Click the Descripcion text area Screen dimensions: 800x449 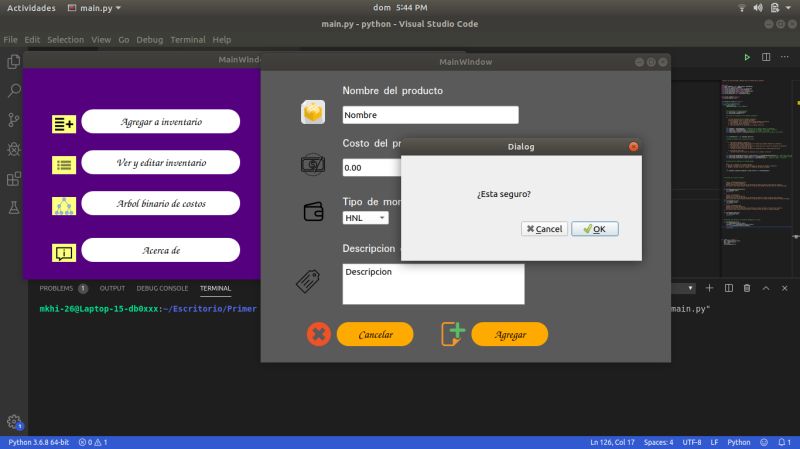433,284
